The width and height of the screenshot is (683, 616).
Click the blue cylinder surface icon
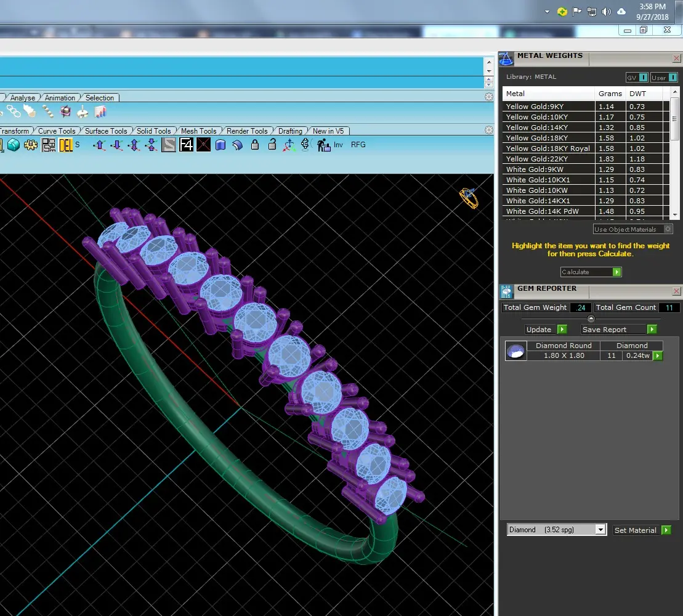220,145
